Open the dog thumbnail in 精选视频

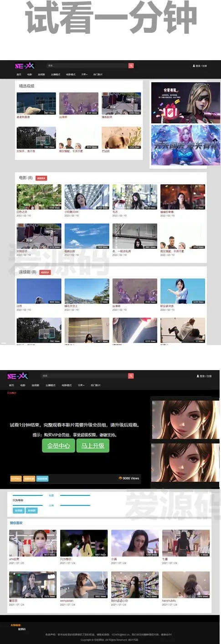(x=121, y=138)
